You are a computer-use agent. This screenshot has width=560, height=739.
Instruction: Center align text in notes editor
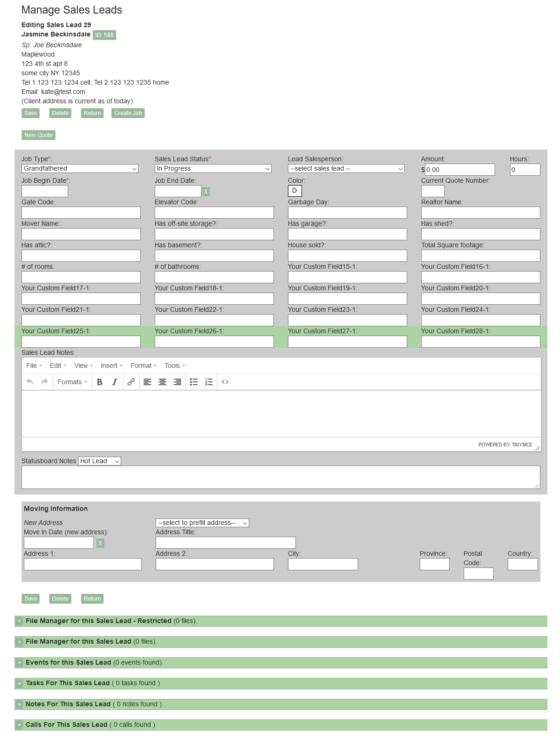tap(162, 382)
